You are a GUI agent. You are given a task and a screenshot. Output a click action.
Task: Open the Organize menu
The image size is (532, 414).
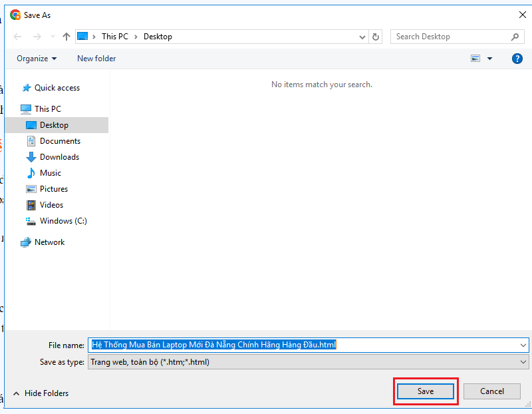(37, 59)
